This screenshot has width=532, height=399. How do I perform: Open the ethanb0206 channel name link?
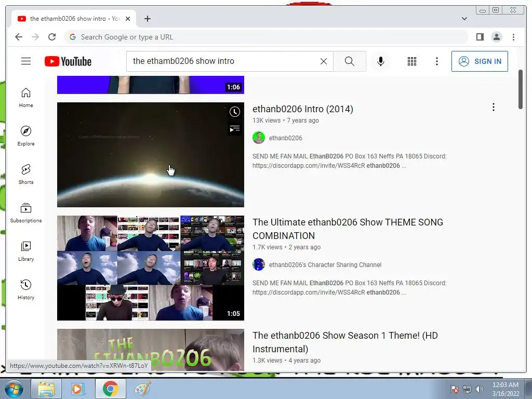click(x=285, y=138)
